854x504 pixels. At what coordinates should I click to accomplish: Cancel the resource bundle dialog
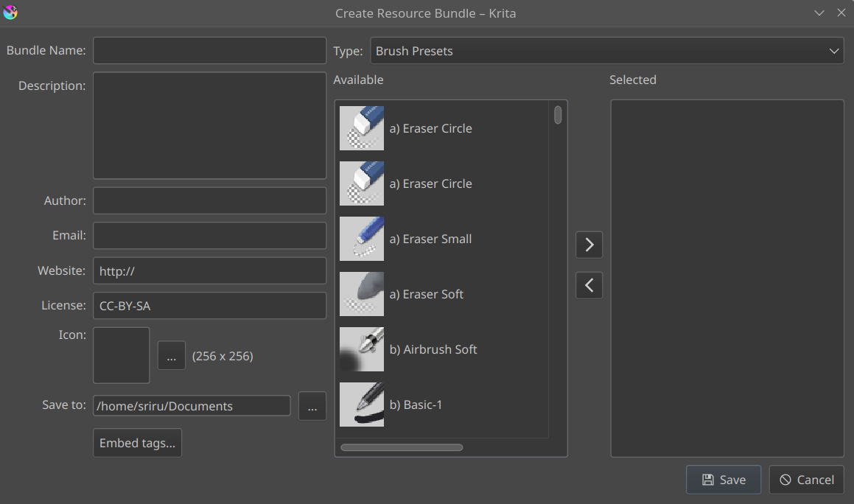point(806,480)
